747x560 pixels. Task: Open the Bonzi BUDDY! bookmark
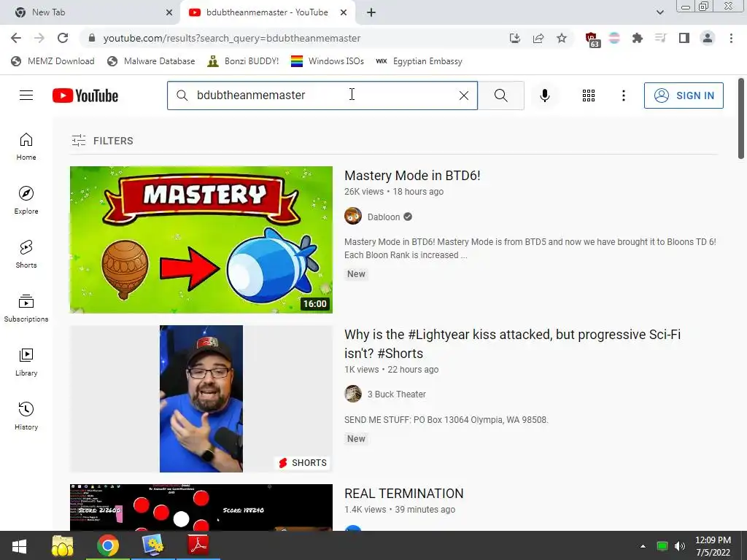tap(243, 61)
